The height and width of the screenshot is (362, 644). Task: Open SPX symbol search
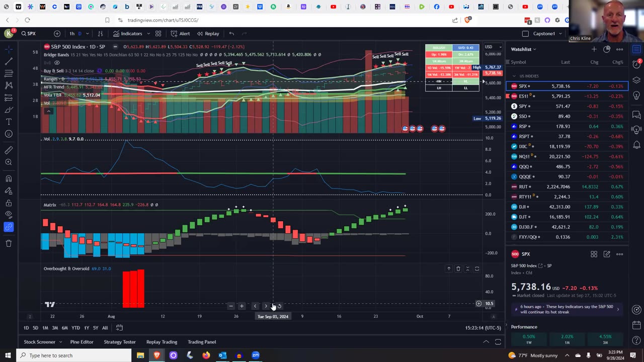pos(29,34)
